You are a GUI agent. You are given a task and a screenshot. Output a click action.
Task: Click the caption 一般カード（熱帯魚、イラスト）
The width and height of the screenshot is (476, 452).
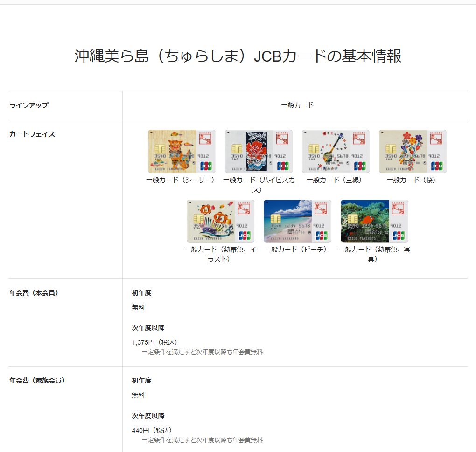coord(220,254)
